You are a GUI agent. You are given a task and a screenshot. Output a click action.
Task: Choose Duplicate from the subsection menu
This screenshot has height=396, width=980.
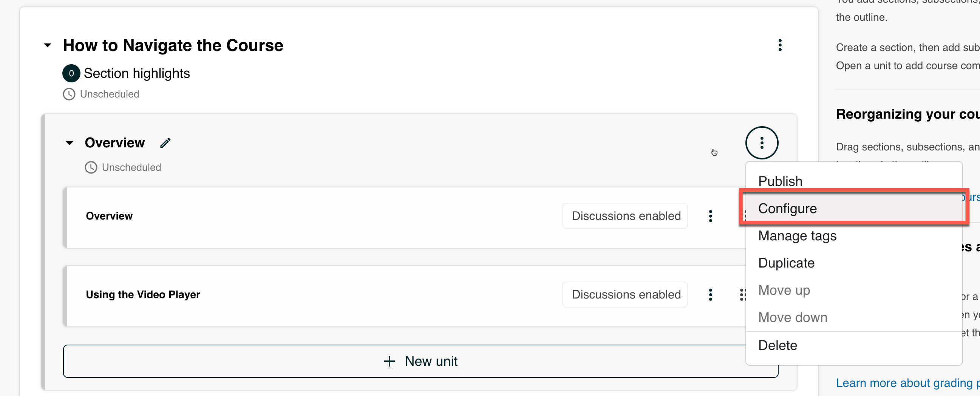point(786,263)
